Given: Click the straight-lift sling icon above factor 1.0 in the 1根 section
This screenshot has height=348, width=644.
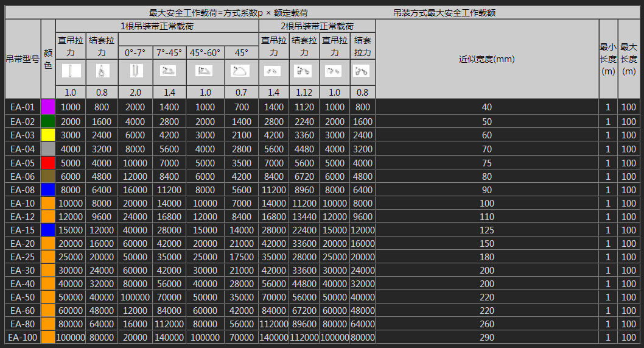Looking at the screenshot, I should [x=71, y=71].
